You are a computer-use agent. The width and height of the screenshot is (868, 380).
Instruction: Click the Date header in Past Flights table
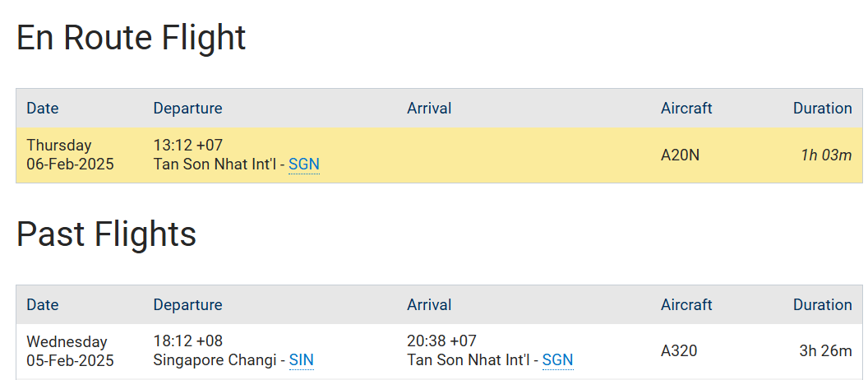coord(43,304)
